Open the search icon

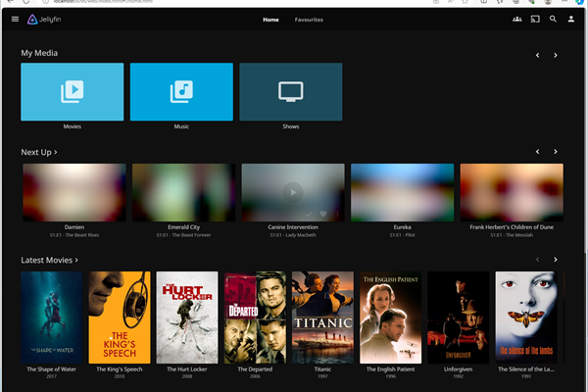553,19
